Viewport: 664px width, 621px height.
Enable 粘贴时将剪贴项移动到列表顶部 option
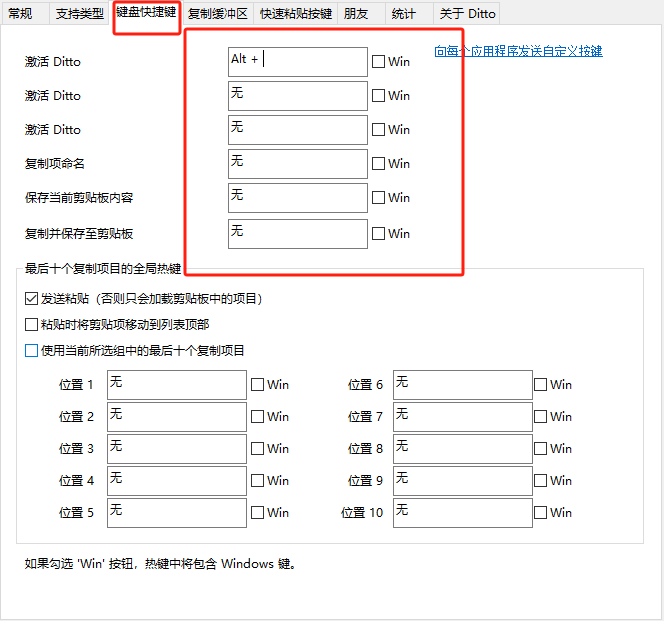click(31, 325)
